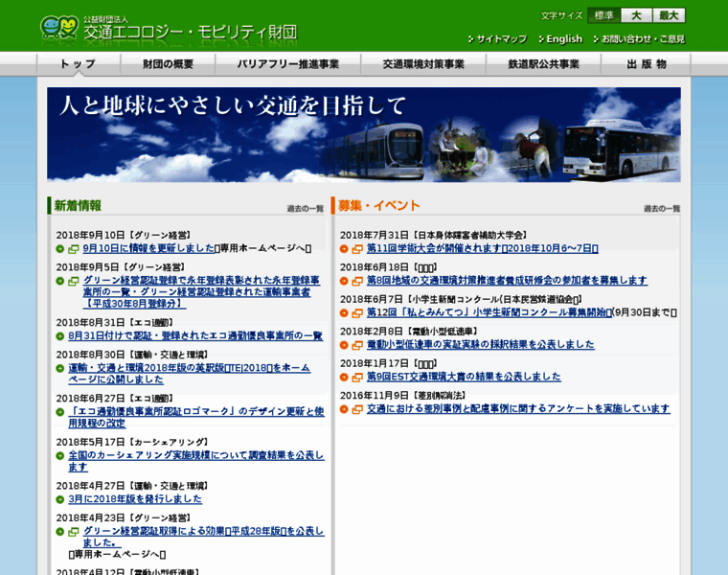Click the orange arrow icon beside 第11回学術大会 link
The image size is (728, 575).
(344, 249)
